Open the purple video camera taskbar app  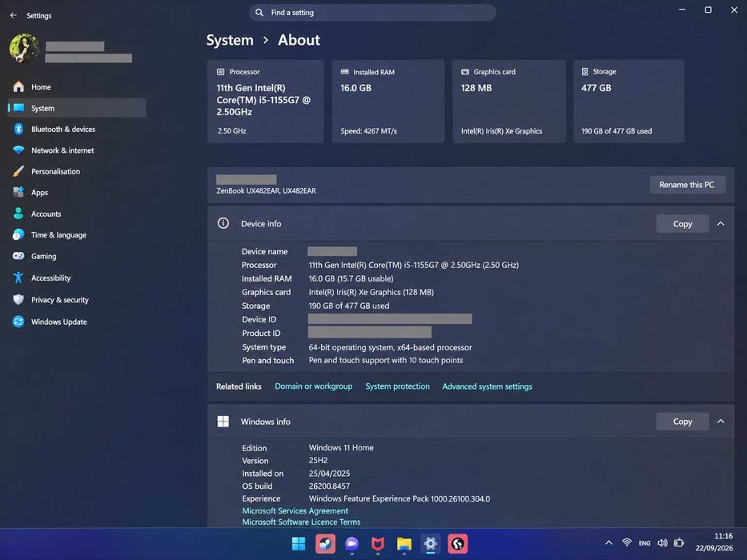[x=351, y=544]
